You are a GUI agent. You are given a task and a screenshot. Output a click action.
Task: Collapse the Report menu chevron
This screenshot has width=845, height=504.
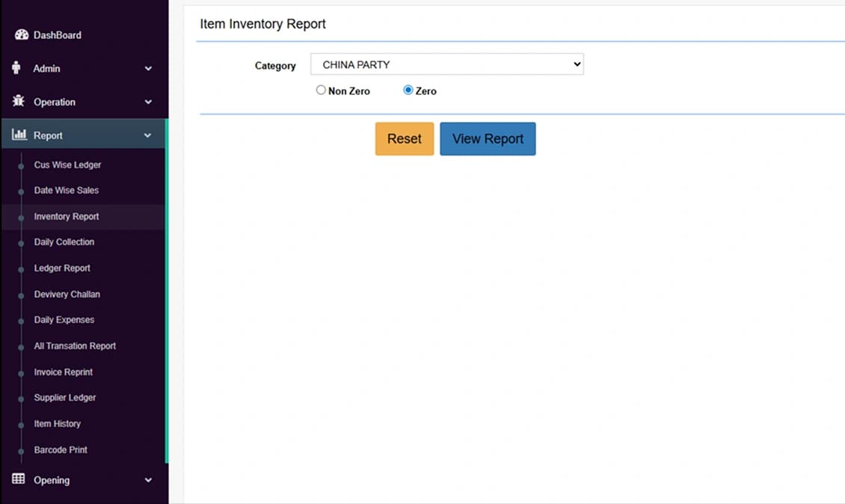tap(148, 136)
